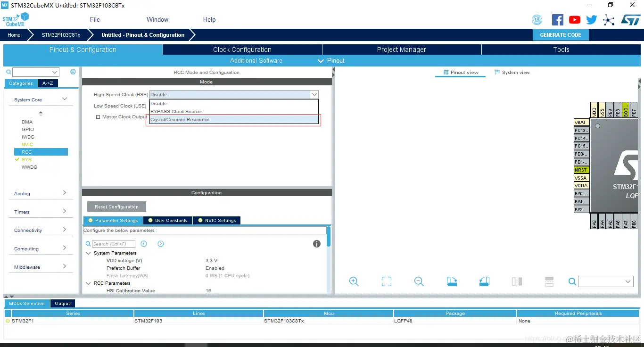Image resolution: width=644 pixels, height=347 pixels.
Task: Expand the Middleware category
Action: point(65,266)
